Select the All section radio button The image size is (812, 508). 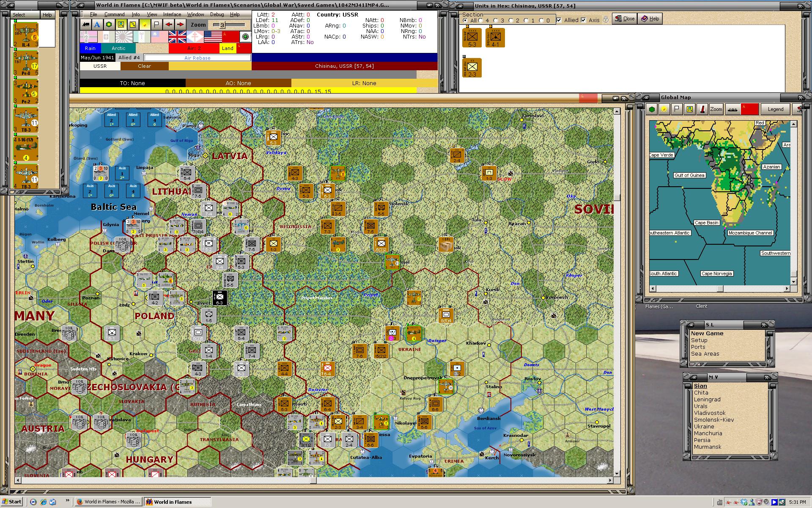[465, 20]
